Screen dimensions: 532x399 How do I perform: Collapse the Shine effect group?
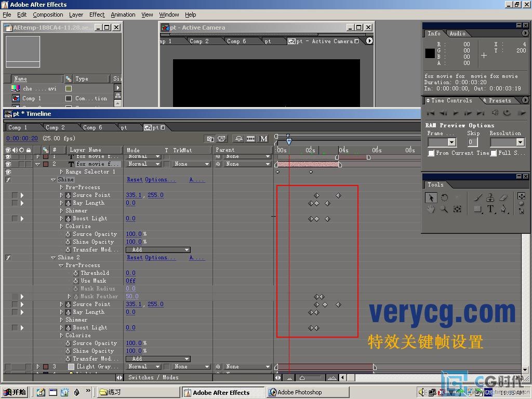point(54,180)
